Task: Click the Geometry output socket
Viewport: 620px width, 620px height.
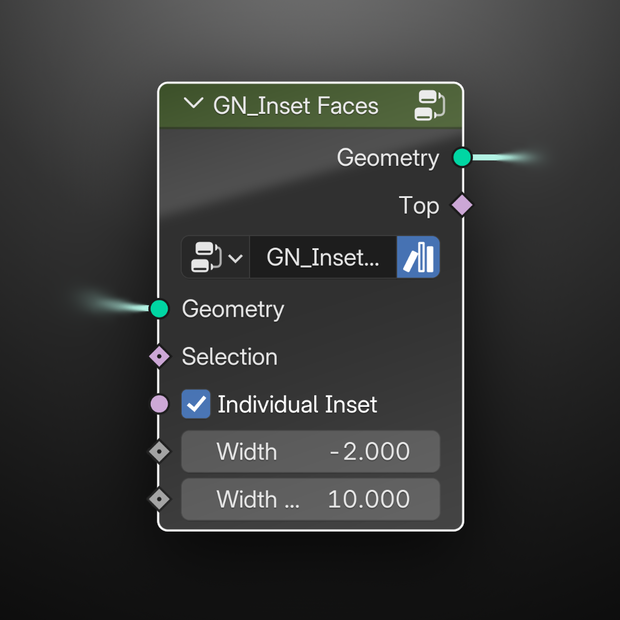Action: pos(462,157)
